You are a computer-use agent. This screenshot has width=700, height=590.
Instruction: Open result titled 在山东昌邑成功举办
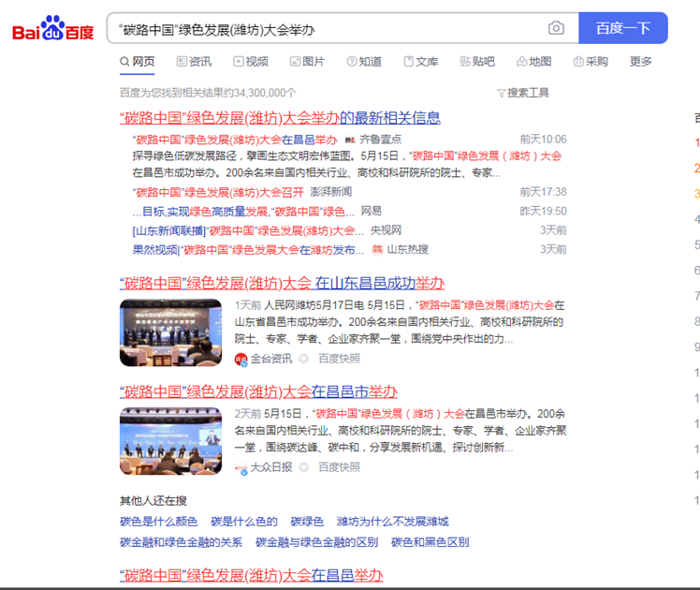click(282, 283)
